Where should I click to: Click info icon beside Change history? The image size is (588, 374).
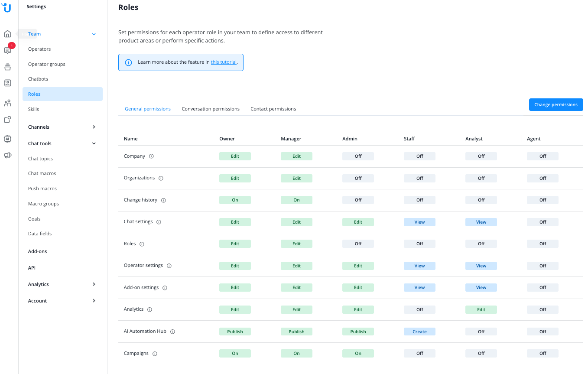point(163,200)
